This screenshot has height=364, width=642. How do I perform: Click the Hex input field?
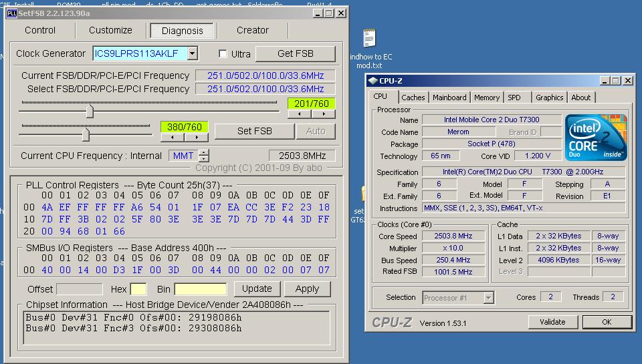point(138,289)
